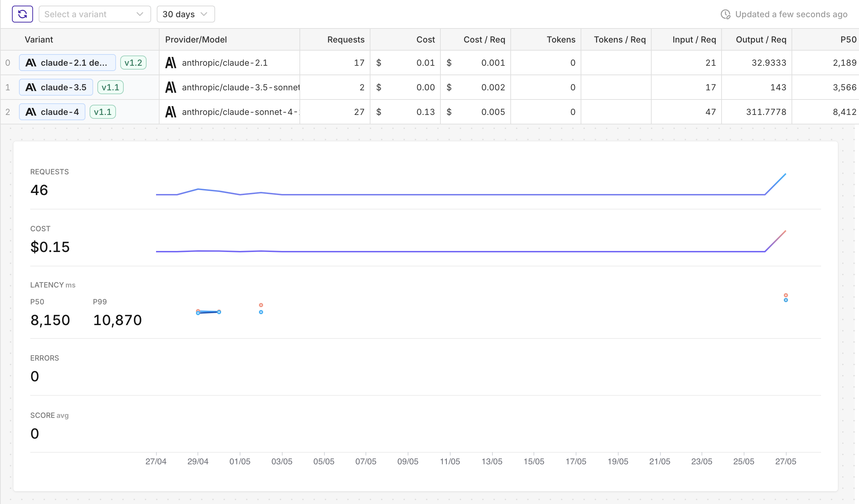Click the v1.2 version badge
Viewport: 859px width, 504px height.
click(x=133, y=63)
